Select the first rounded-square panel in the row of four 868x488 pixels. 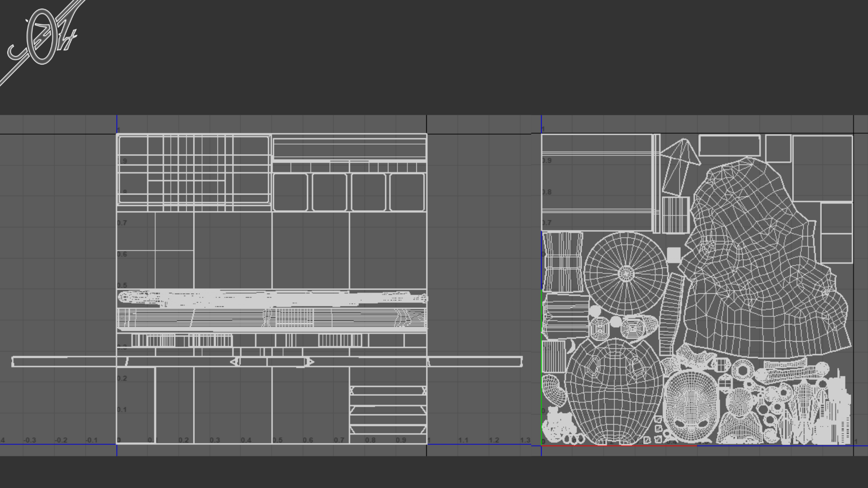click(x=291, y=192)
